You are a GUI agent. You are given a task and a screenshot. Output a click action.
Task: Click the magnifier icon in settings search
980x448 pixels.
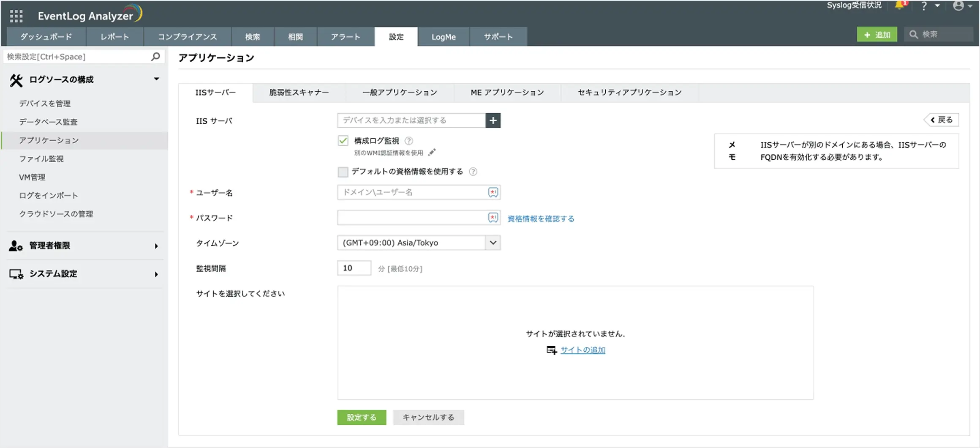(x=155, y=56)
